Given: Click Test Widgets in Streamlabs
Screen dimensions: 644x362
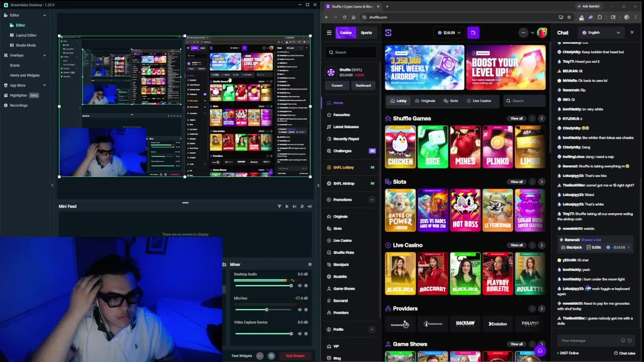Looking at the screenshot, I should point(242,356).
